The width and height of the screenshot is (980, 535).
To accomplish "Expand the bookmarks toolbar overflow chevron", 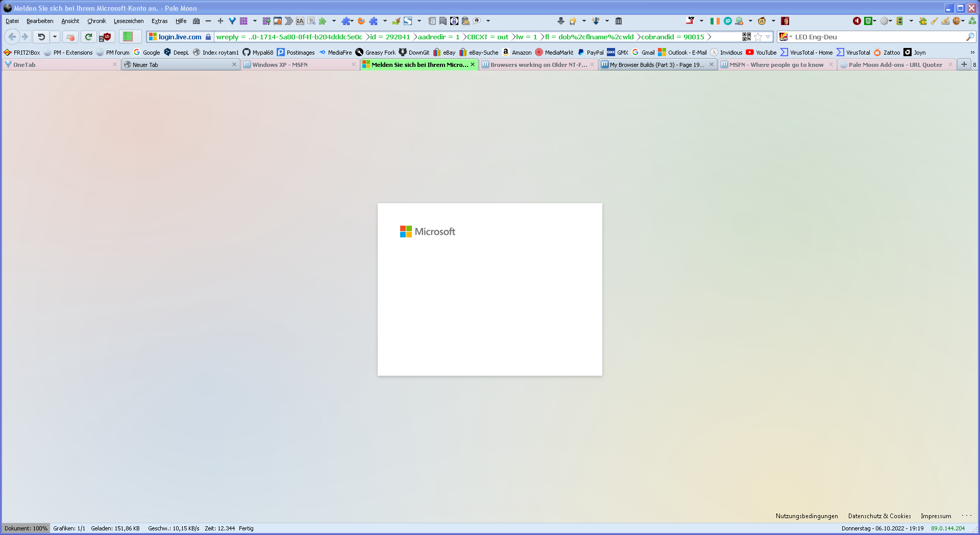I will pos(972,53).
